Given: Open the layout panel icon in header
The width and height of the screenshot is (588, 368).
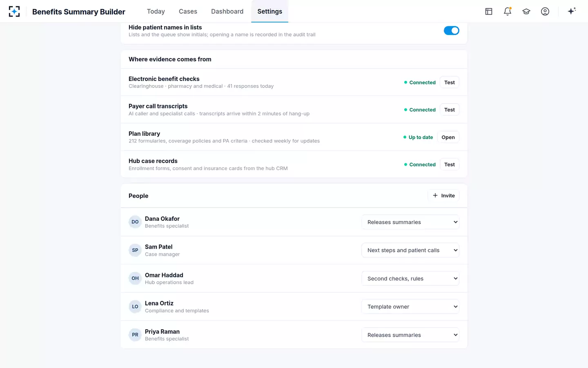Looking at the screenshot, I should pyautogui.click(x=489, y=11).
